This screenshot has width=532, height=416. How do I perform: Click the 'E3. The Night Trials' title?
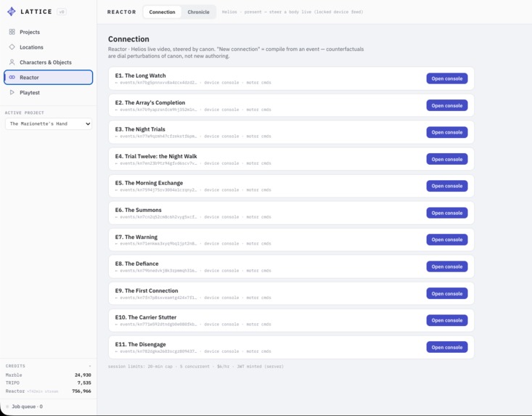coord(140,129)
